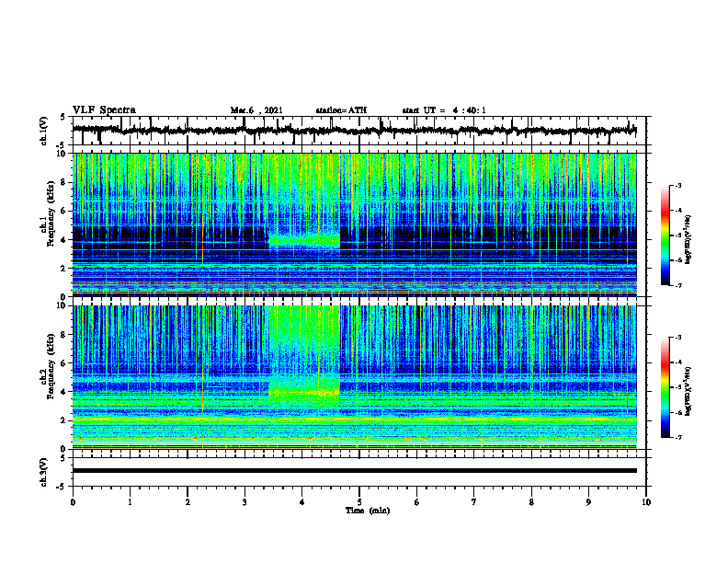Click the thick black ch.3 voltage trace
Viewport: 728px width, 563px height.
point(355,471)
